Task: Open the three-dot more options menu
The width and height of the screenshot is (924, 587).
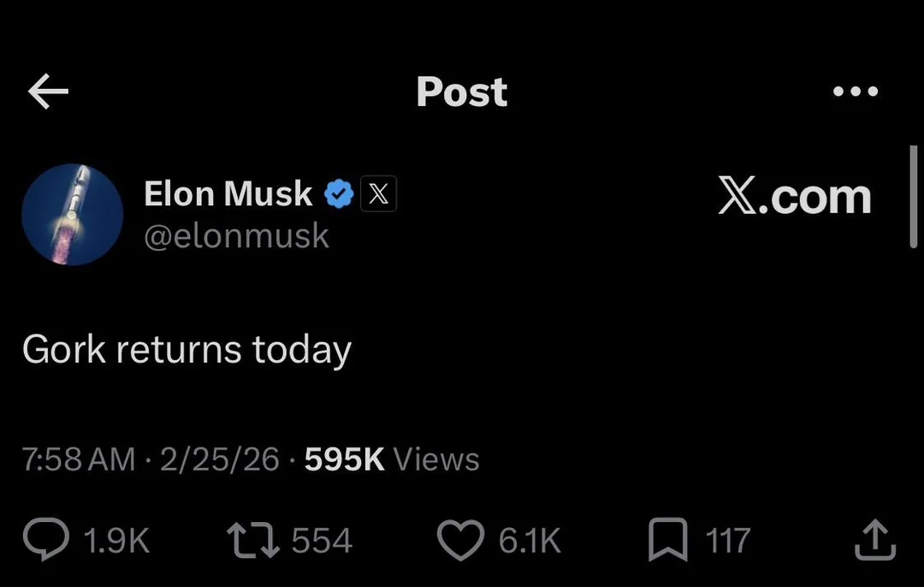Action: [855, 92]
